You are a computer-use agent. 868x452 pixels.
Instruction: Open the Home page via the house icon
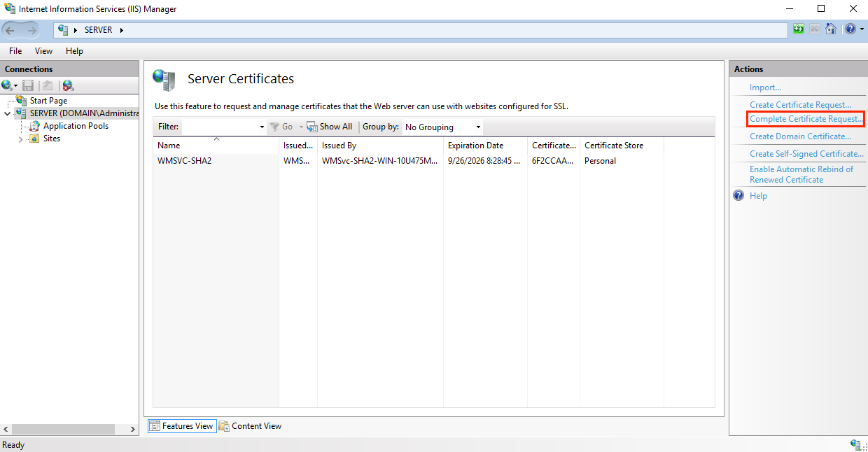coord(831,29)
